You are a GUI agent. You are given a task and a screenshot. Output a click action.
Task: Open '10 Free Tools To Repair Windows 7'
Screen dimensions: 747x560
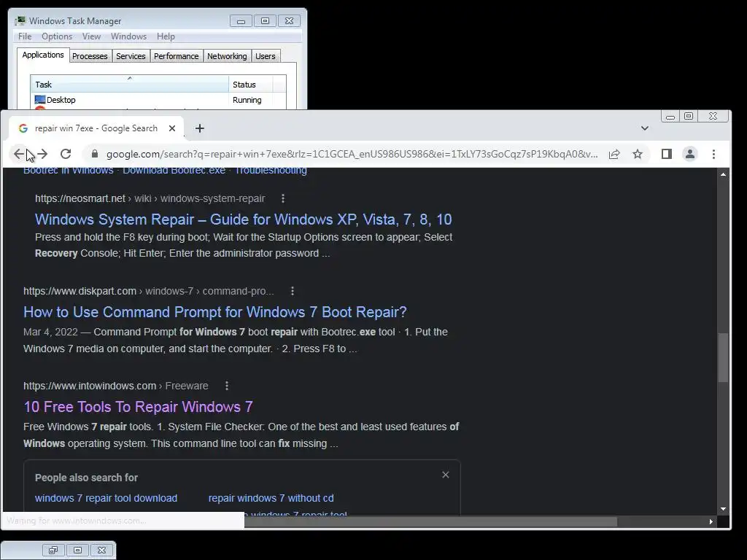coord(138,407)
